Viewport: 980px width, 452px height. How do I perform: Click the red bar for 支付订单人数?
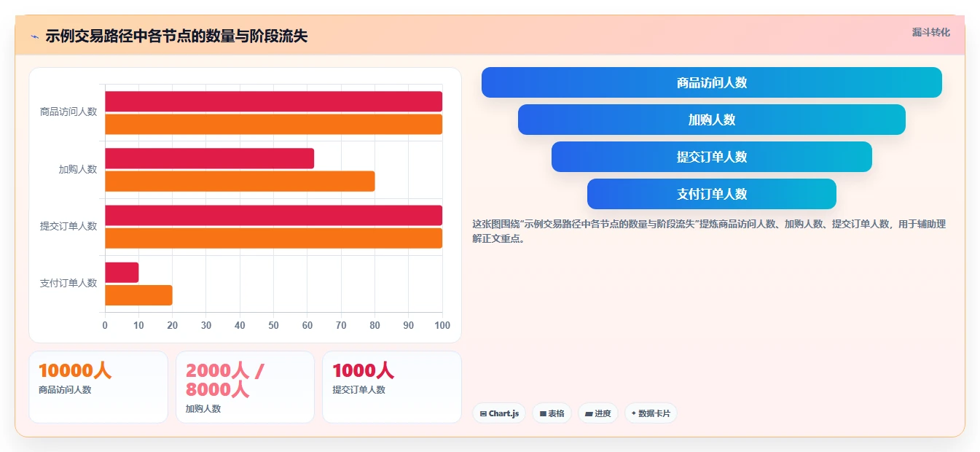click(x=122, y=272)
